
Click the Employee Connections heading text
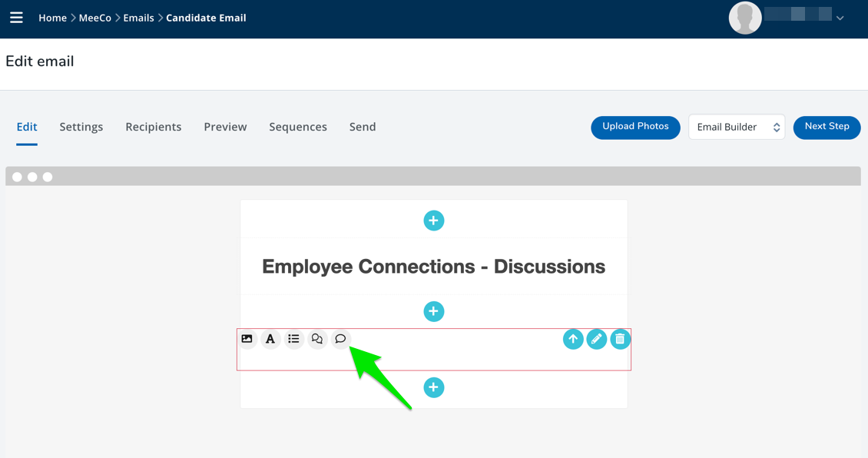434,267
